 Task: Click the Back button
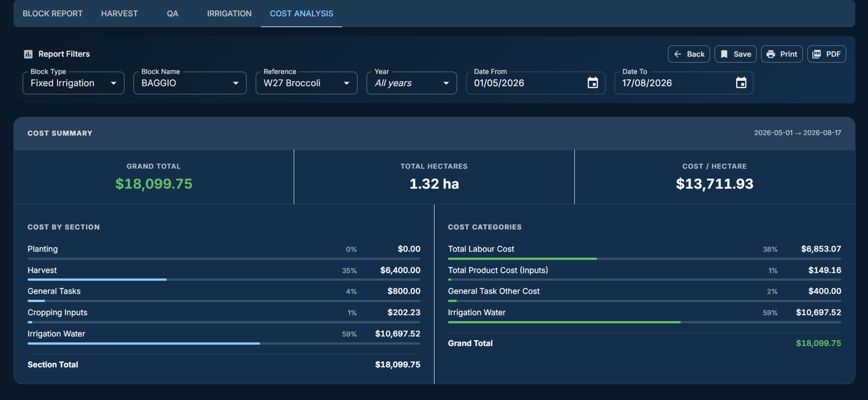[x=689, y=54]
